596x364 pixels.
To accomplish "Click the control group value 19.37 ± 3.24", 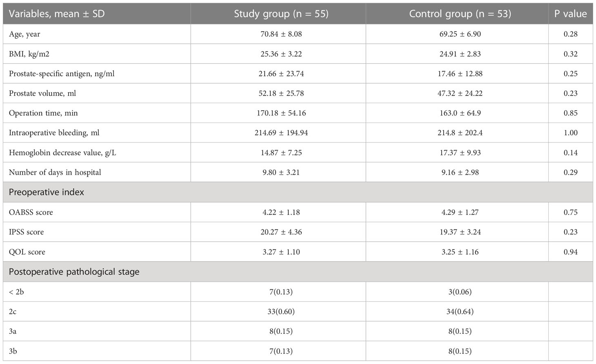I will point(460,232).
